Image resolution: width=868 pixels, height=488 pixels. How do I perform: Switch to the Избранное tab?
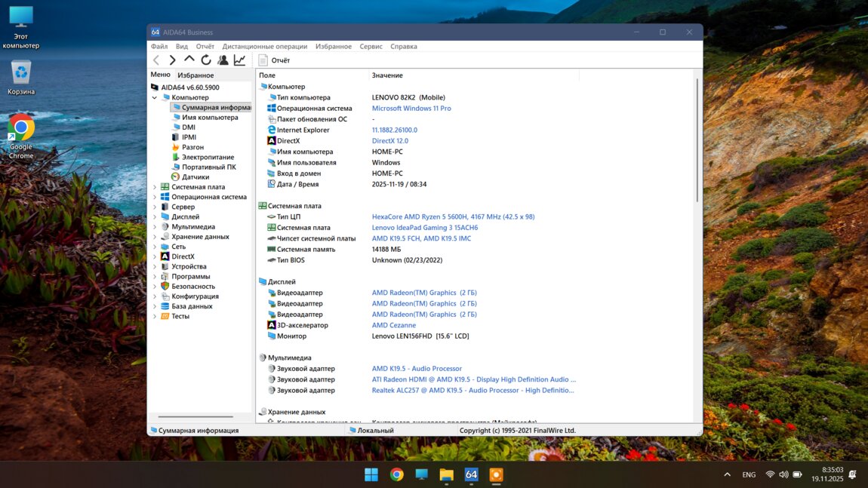(195, 75)
